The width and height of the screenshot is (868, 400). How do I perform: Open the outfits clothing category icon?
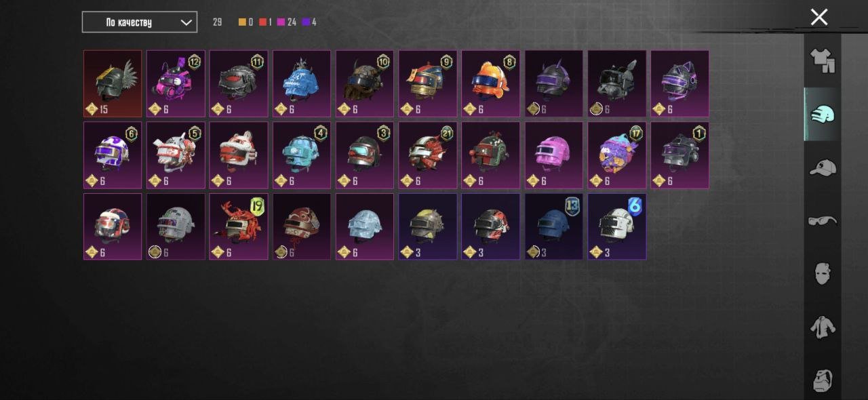coord(823,60)
